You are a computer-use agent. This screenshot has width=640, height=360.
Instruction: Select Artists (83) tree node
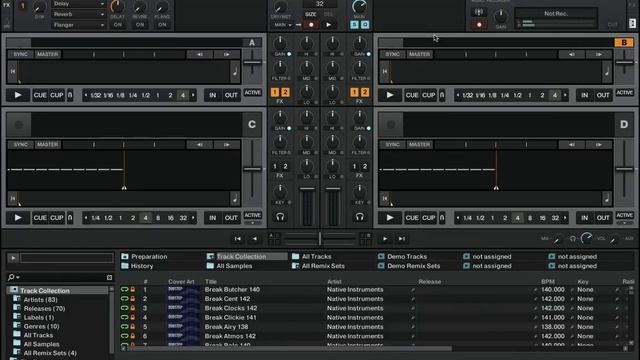click(40, 300)
